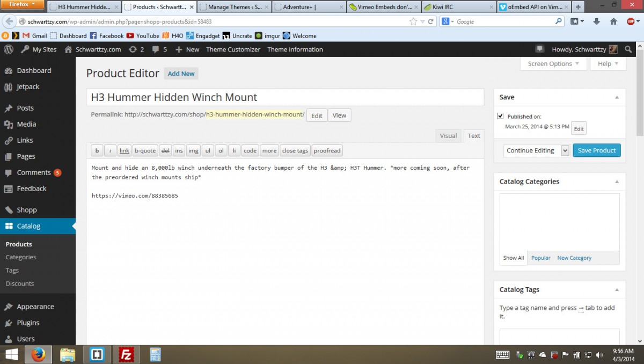Screen dimensions: 644x364
Task: Click the updates icon showing 2
Action: pos(136,49)
